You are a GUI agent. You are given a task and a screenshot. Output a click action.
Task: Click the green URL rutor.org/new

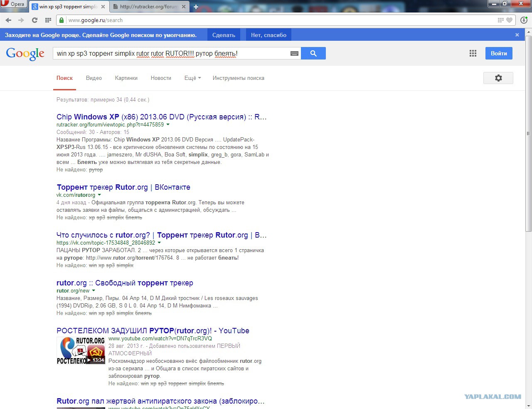[73, 290]
